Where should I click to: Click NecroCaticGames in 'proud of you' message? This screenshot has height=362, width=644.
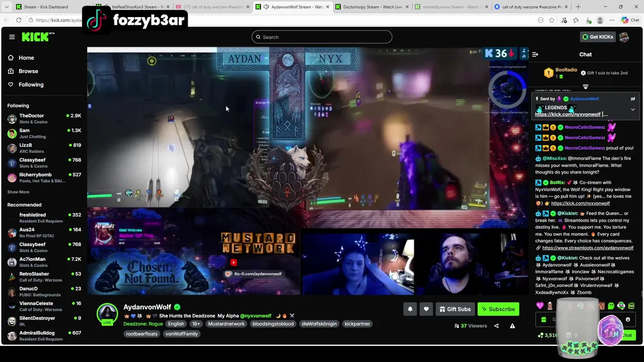(584, 148)
